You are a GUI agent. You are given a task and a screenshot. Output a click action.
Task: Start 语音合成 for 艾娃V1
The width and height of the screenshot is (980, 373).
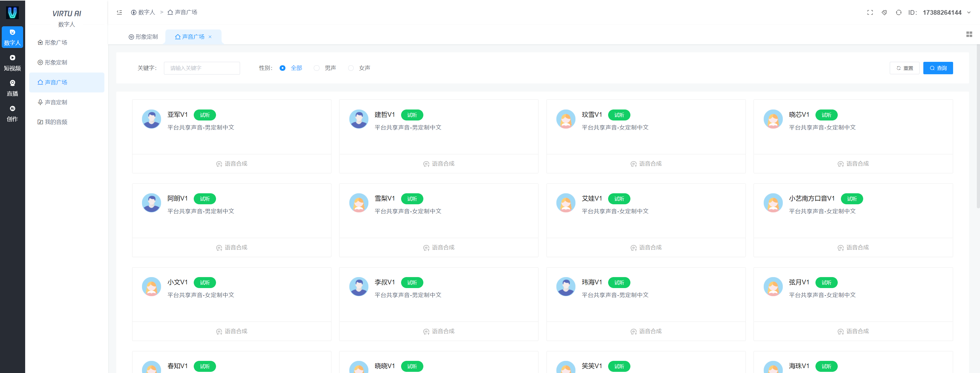pyautogui.click(x=646, y=248)
